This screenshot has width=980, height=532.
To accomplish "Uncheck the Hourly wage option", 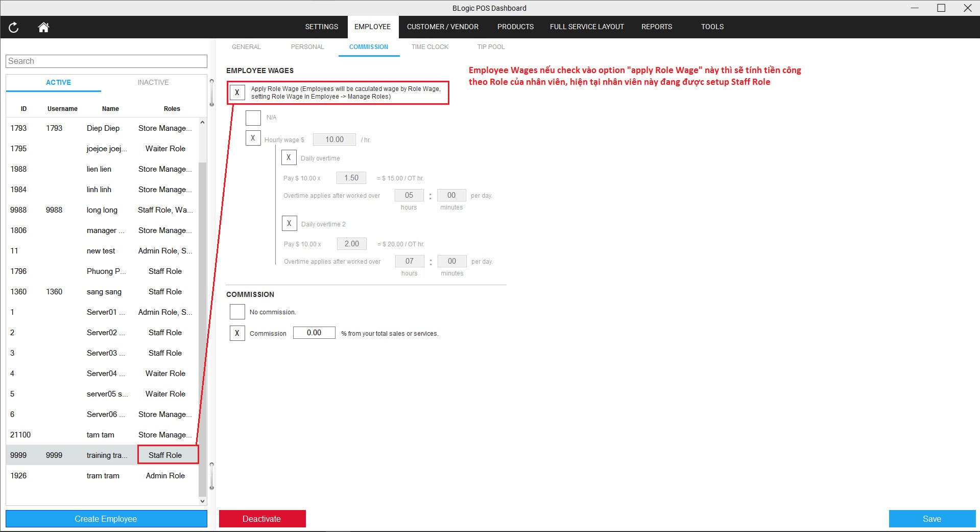I will (253, 137).
